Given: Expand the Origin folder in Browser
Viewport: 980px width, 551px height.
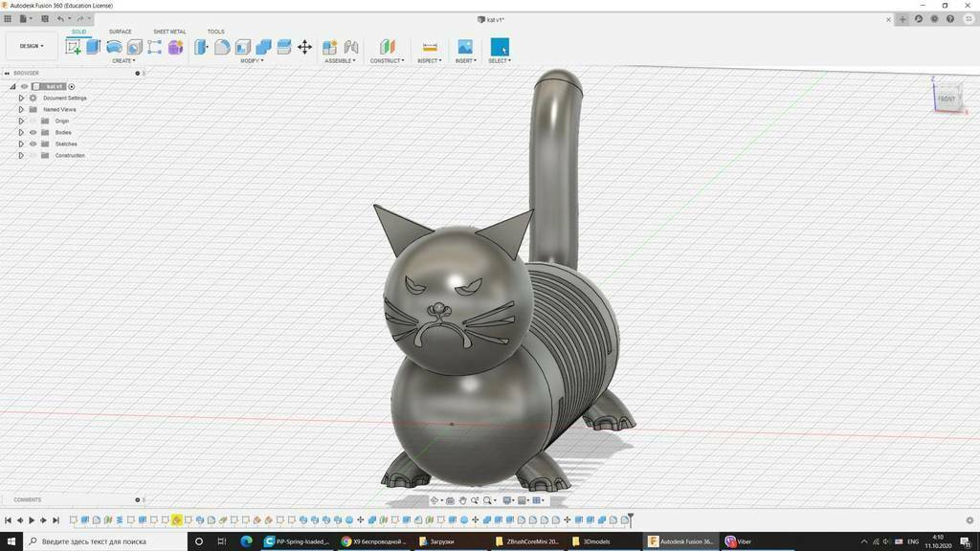Looking at the screenshot, I should [21, 121].
